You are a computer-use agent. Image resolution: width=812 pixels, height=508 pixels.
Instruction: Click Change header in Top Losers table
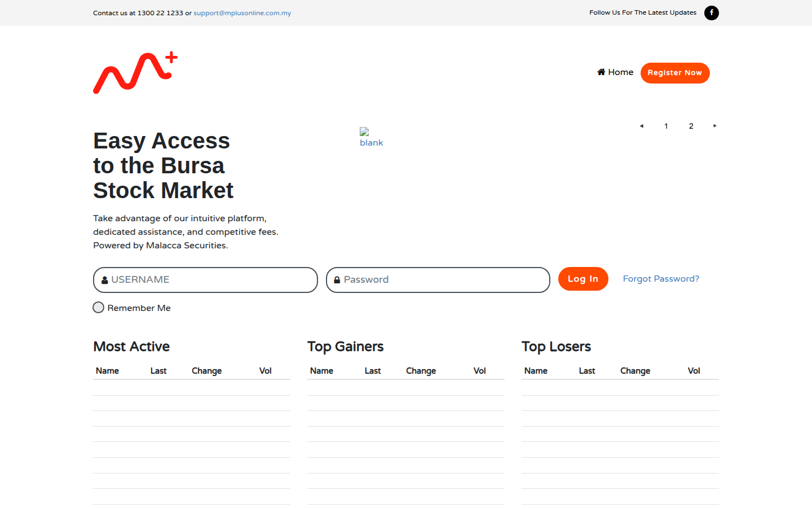tap(635, 371)
